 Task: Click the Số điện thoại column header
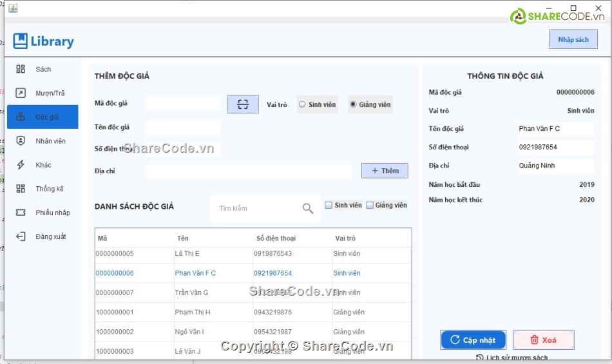tap(292, 238)
